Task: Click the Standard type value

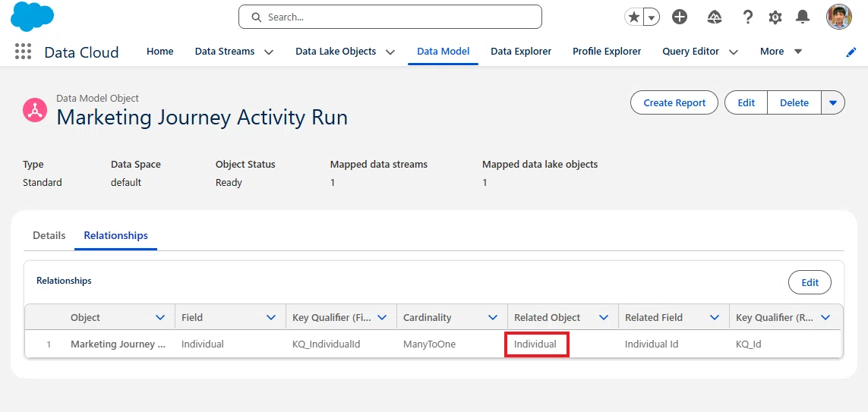Action: click(x=42, y=183)
